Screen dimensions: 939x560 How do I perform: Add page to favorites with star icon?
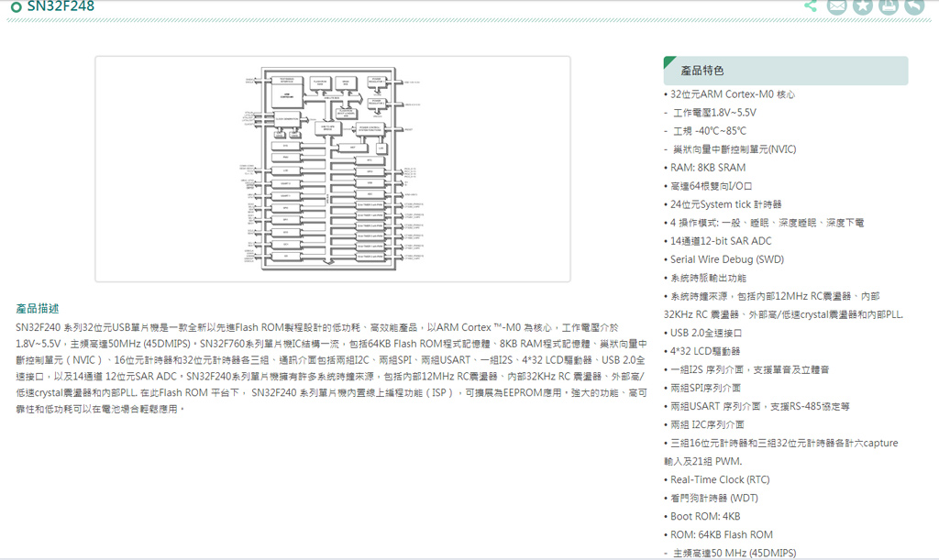point(862,6)
